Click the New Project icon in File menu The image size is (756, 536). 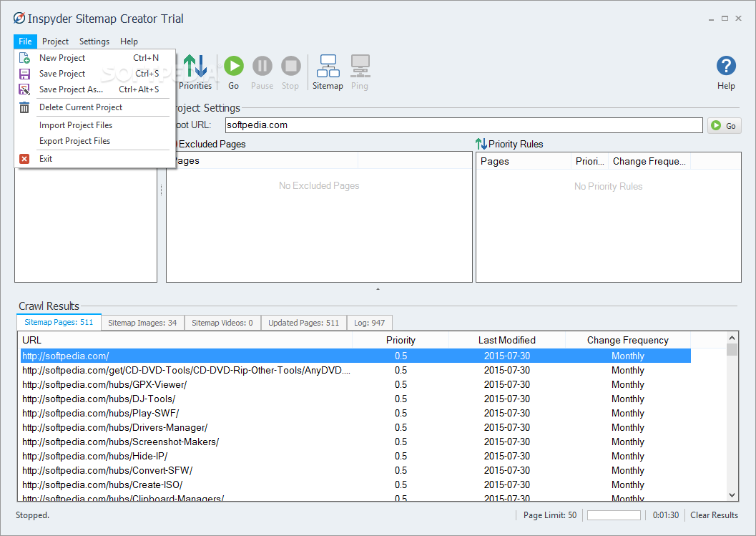24,58
